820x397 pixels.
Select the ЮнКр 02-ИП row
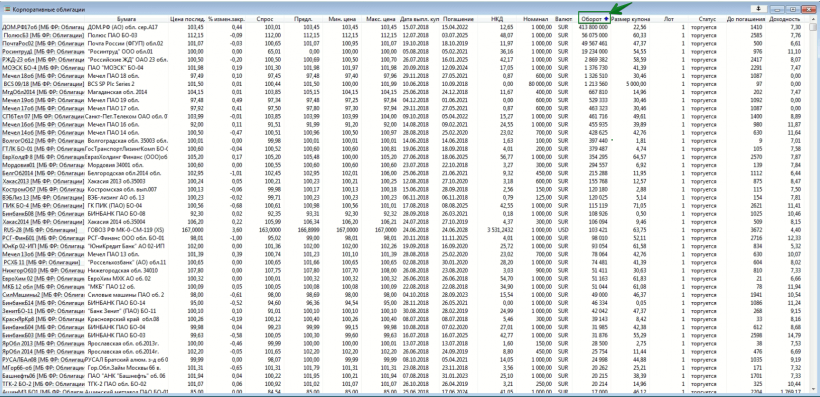[405, 246]
